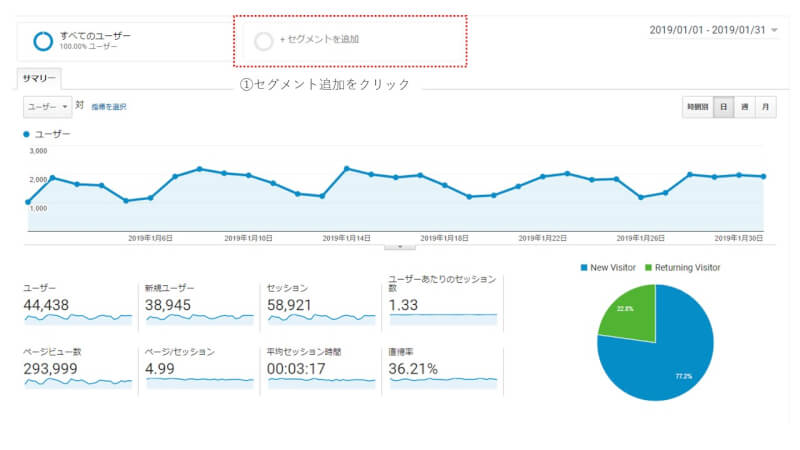Click the 直帰率 36.21% metric
This screenshot has width=800, height=450.
click(442, 368)
